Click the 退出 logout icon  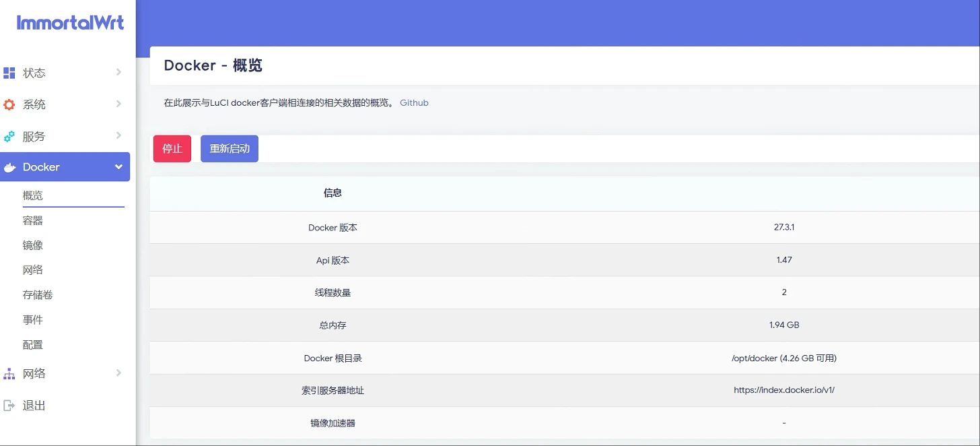click(x=9, y=406)
